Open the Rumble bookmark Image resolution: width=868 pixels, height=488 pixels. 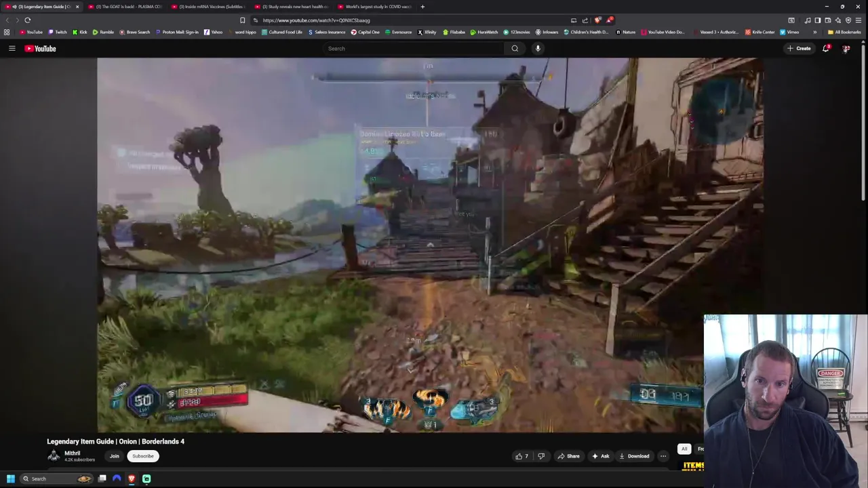coord(103,32)
